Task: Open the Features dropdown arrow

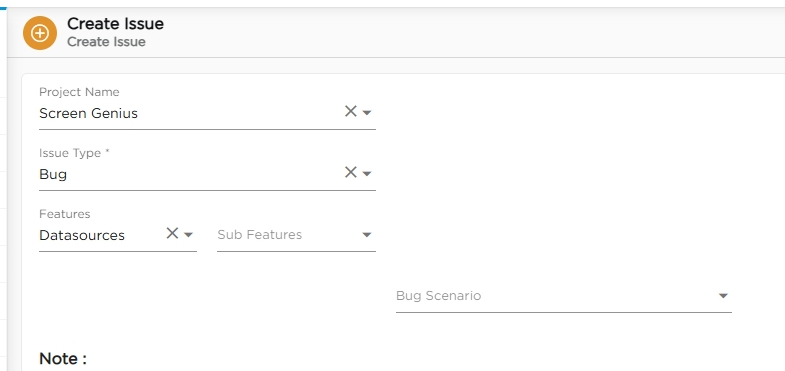Action: coord(188,235)
